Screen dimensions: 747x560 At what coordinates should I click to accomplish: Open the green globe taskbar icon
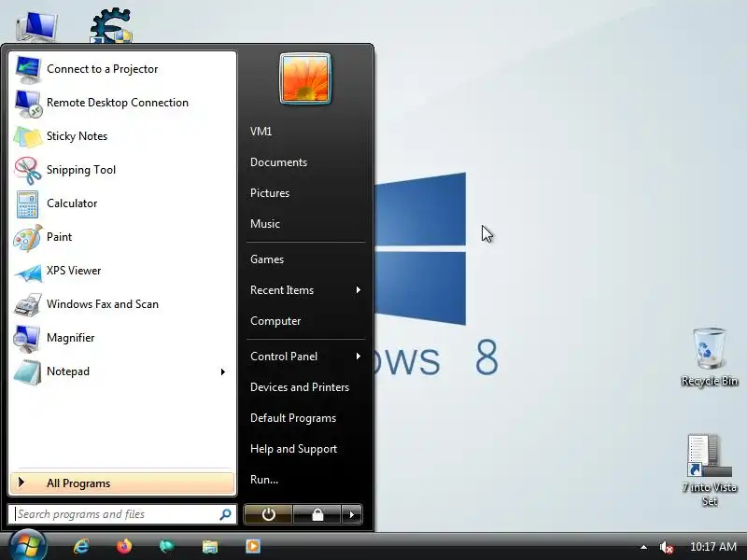pos(167,546)
